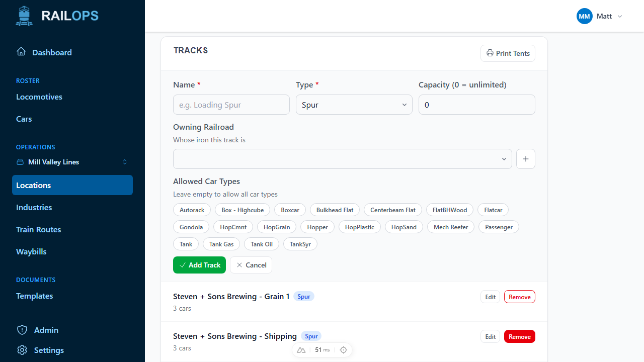This screenshot has width=644, height=362.
Task: Open the track Type dropdown
Action: 354,105
